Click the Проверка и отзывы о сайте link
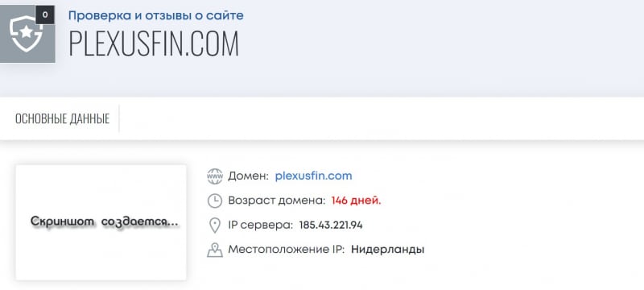The width and height of the screenshot is (644, 290). coord(155,15)
